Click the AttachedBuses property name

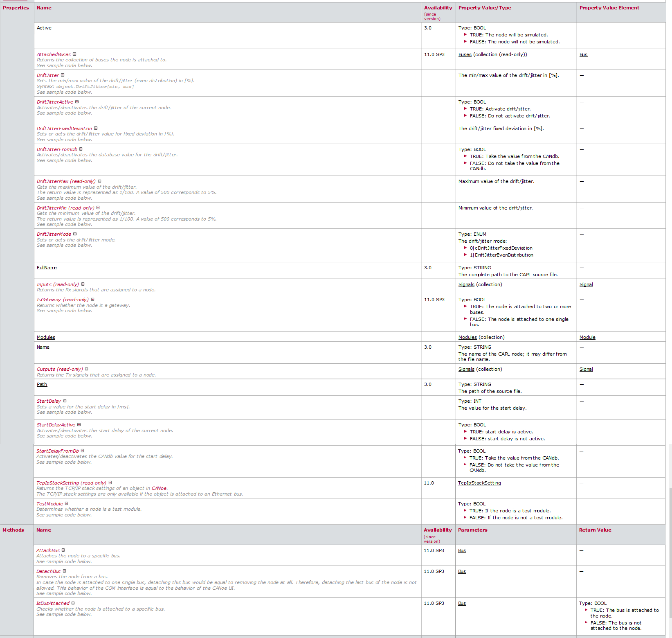(54, 54)
